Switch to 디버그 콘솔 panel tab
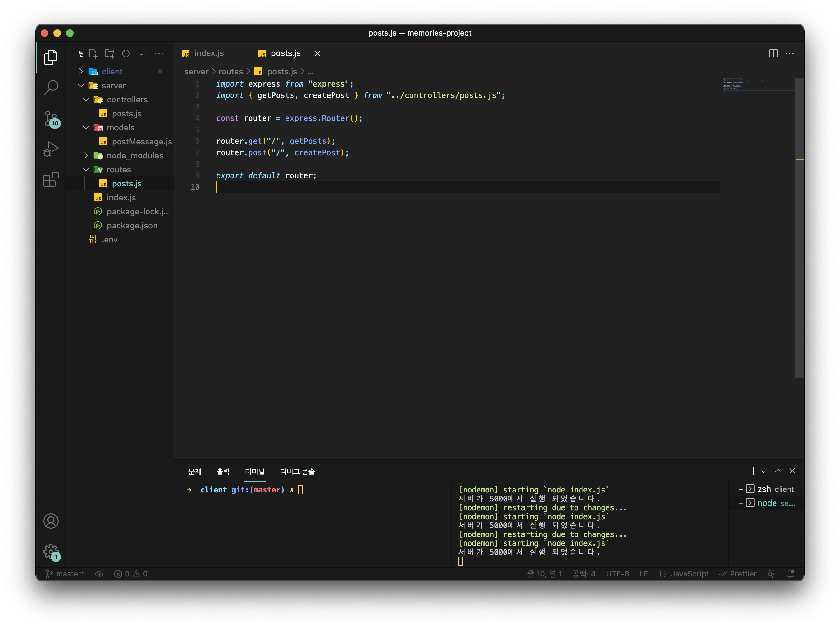840x628 pixels. (297, 471)
